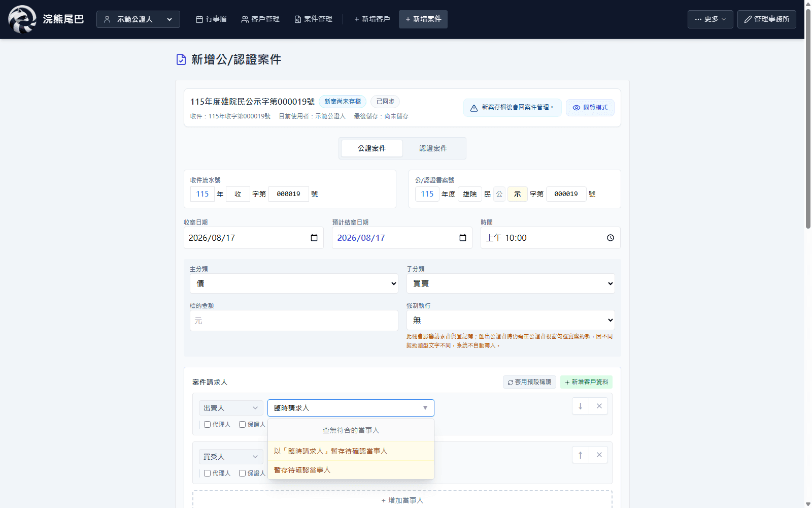Select the 認證案件 tab
812x508 pixels.
pyautogui.click(x=433, y=148)
